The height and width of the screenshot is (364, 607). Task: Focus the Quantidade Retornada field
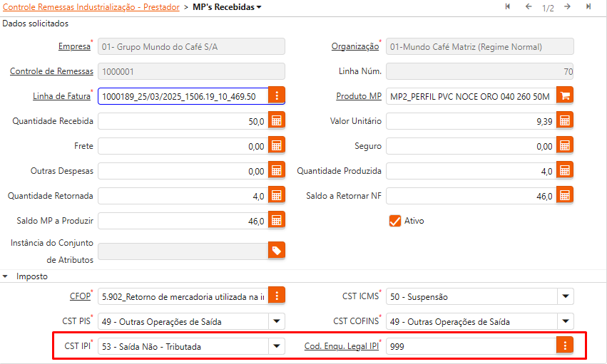click(183, 196)
